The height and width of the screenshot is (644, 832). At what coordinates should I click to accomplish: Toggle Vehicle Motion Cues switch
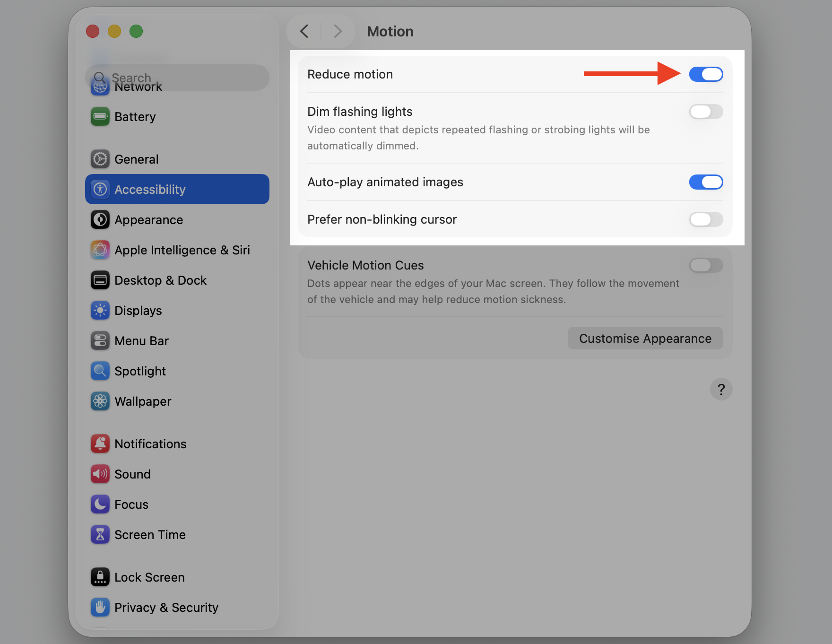point(706,265)
